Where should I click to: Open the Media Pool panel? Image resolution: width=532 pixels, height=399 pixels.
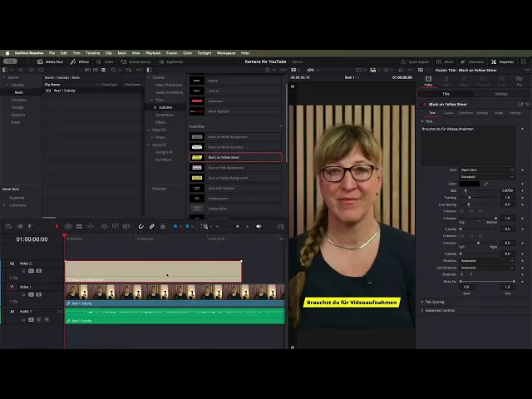[x=50, y=62]
